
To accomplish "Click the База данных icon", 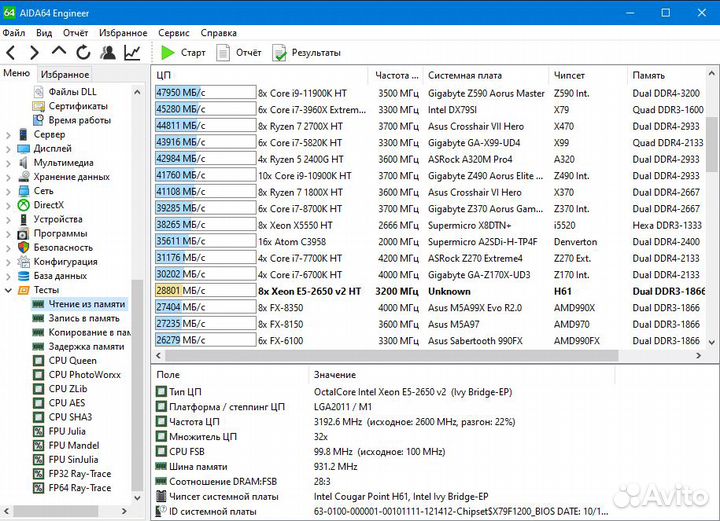I will [x=23, y=276].
